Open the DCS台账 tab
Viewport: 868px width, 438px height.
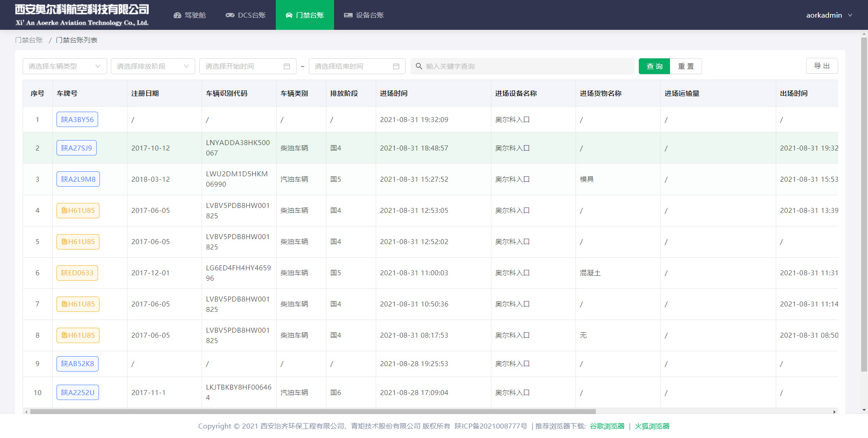click(245, 15)
